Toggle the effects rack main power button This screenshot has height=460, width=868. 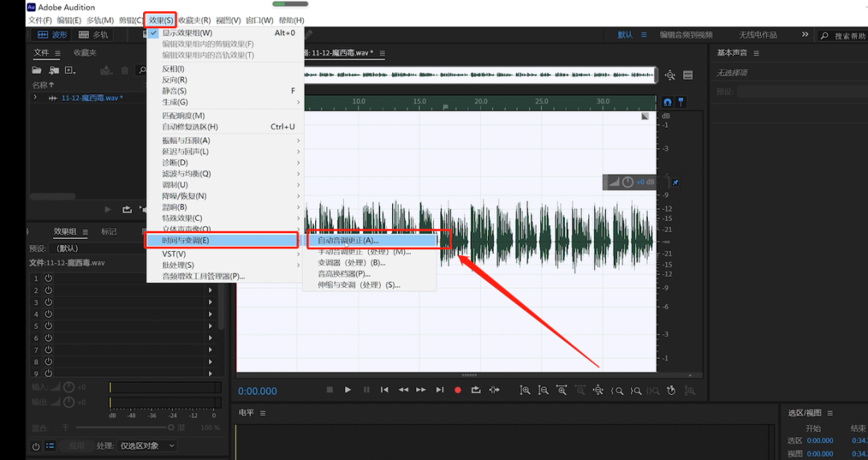pos(36,446)
